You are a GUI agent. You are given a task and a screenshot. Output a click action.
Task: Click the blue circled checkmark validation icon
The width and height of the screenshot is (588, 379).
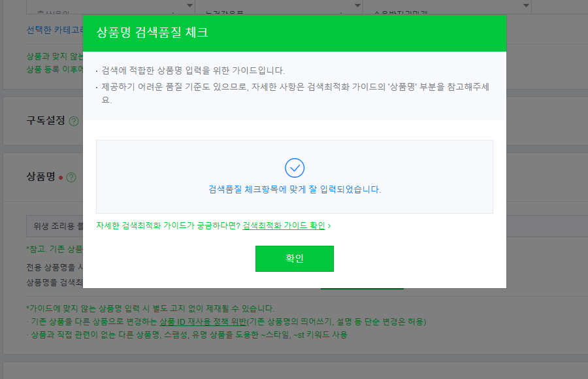pyautogui.click(x=295, y=168)
